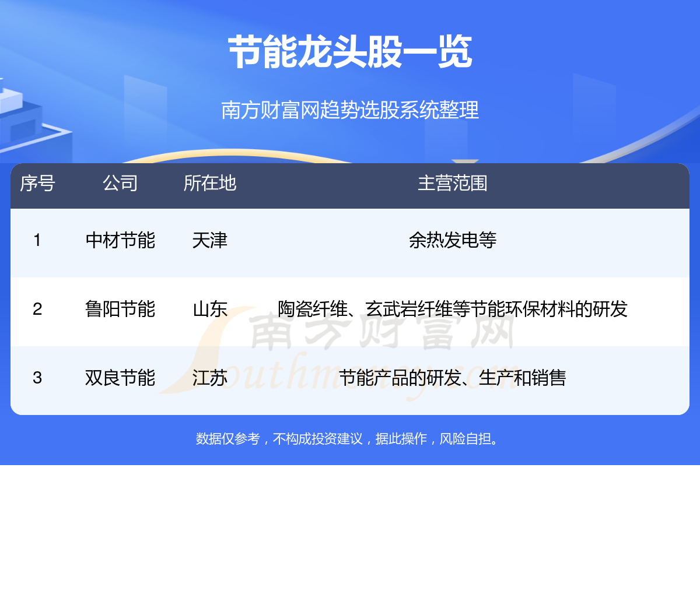700x612 pixels.
Task: Click the 主营范围 column header
Action: [x=453, y=183]
